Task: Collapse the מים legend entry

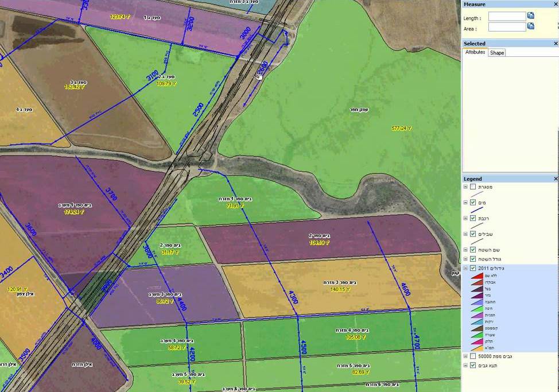Action: [x=465, y=203]
